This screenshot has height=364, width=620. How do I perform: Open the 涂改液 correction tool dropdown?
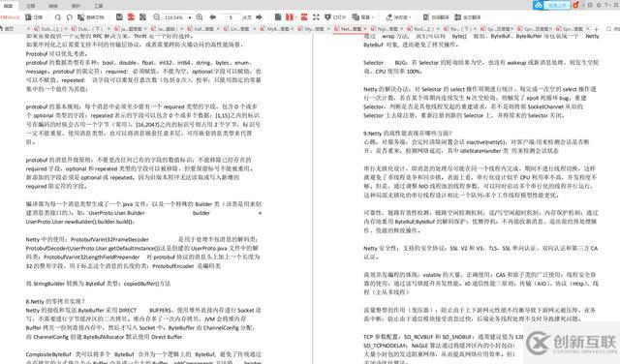pos(398,17)
